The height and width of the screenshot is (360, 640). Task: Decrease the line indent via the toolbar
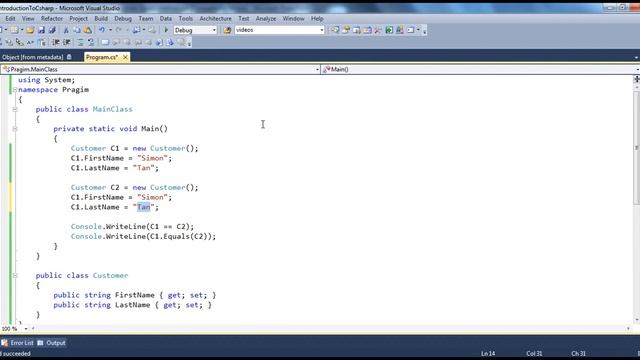pos(56,42)
